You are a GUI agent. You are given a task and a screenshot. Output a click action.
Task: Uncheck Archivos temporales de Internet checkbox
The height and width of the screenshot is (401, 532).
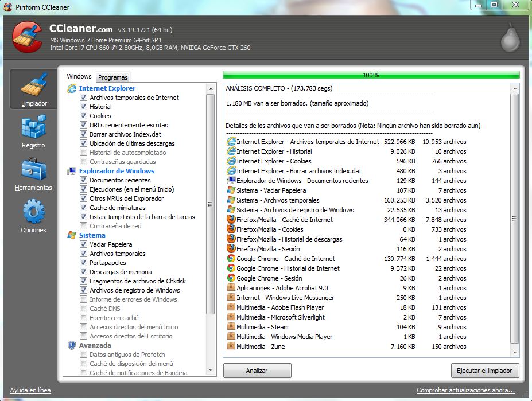pos(83,98)
